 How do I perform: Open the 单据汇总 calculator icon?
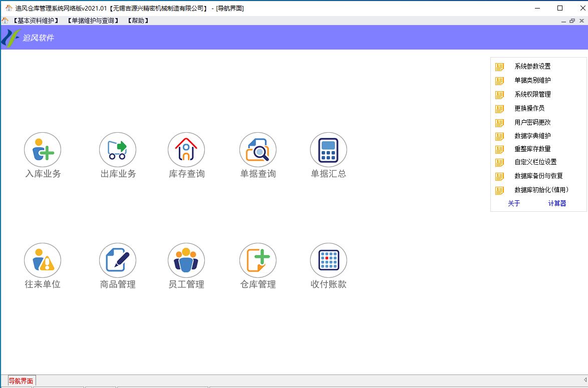pyautogui.click(x=329, y=150)
